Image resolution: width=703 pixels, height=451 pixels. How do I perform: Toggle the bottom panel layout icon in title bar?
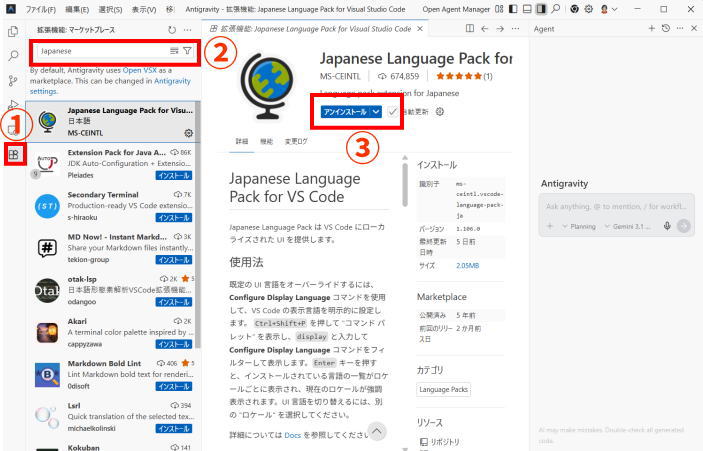(x=527, y=9)
